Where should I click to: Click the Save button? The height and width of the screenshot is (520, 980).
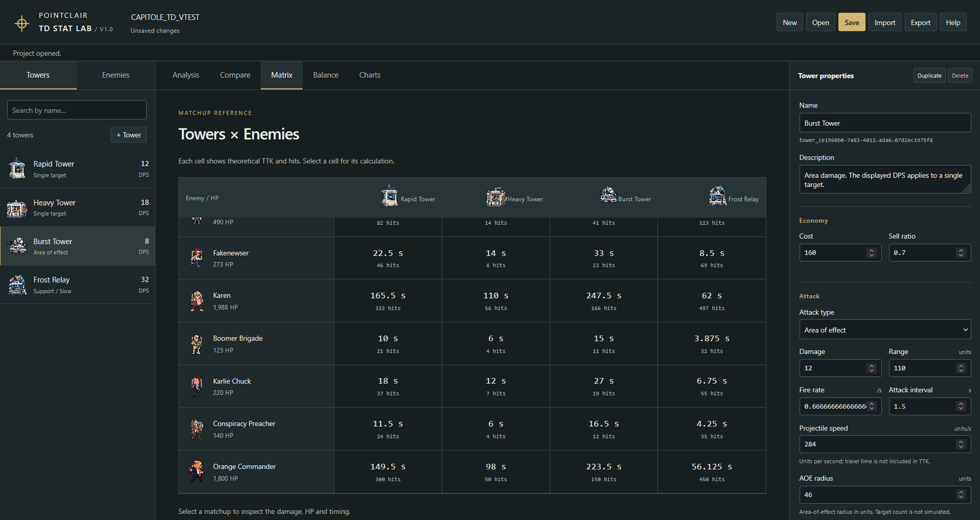(x=852, y=22)
